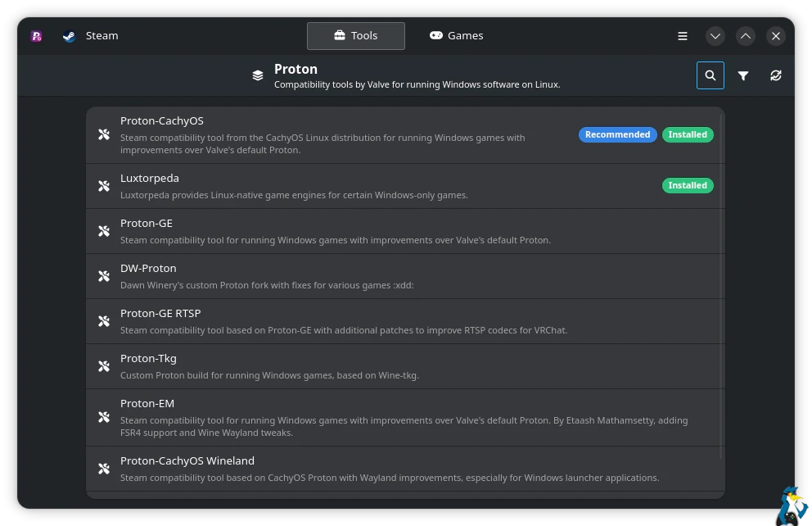Click the ProtonPlus app logo icon

(x=36, y=36)
